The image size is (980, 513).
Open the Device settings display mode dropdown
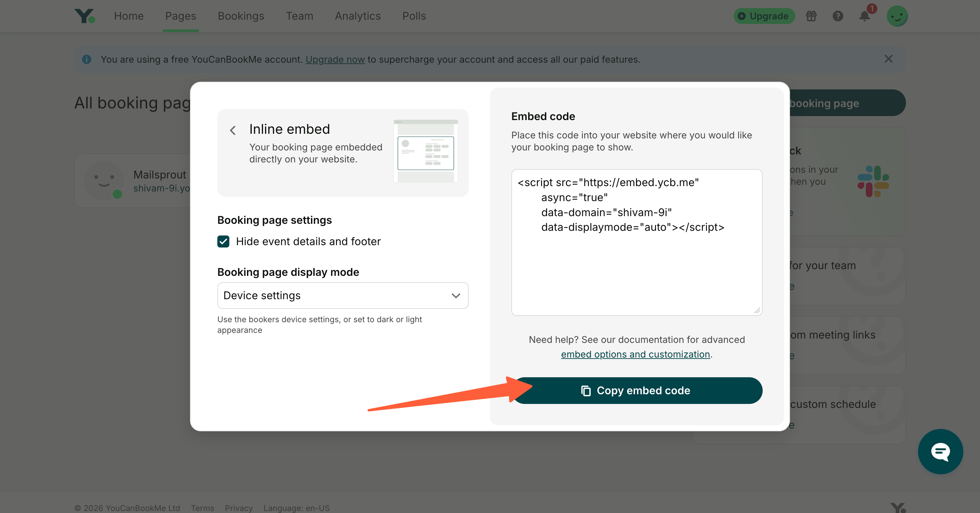pos(342,295)
